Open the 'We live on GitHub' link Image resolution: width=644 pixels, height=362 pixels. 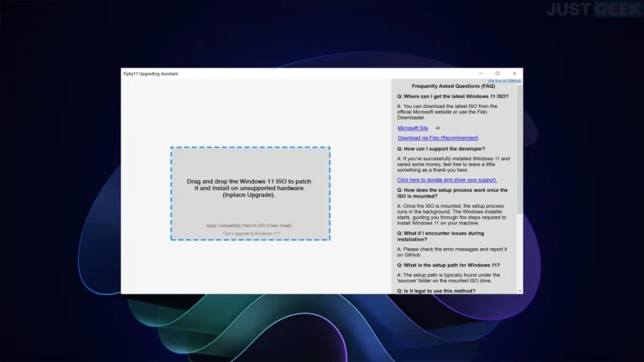[504, 81]
